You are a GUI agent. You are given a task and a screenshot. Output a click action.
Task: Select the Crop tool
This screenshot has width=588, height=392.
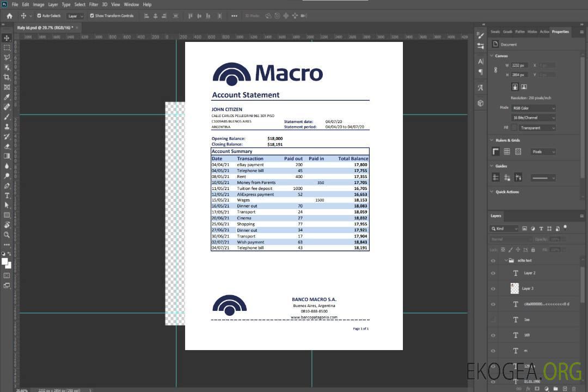click(x=7, y=77)
